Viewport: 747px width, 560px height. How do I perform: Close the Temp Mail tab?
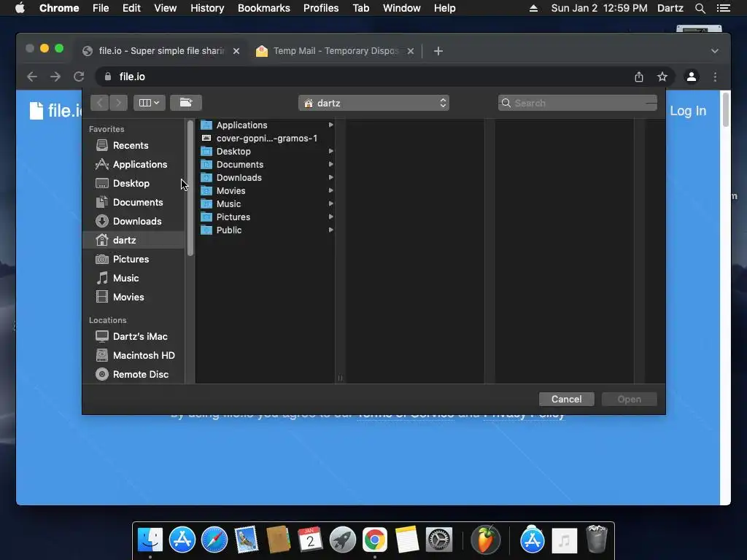411,51
